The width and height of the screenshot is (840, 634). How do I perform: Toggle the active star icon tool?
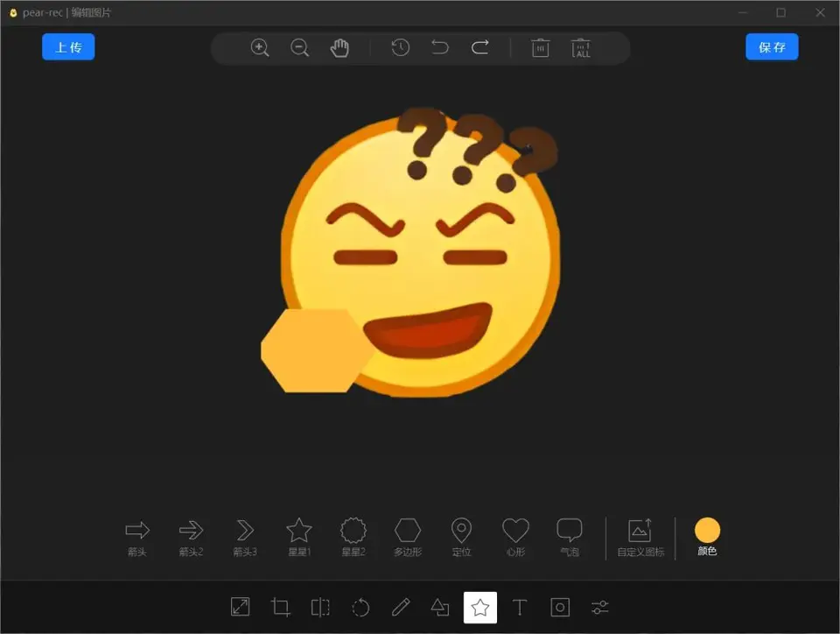pos(480,607)
